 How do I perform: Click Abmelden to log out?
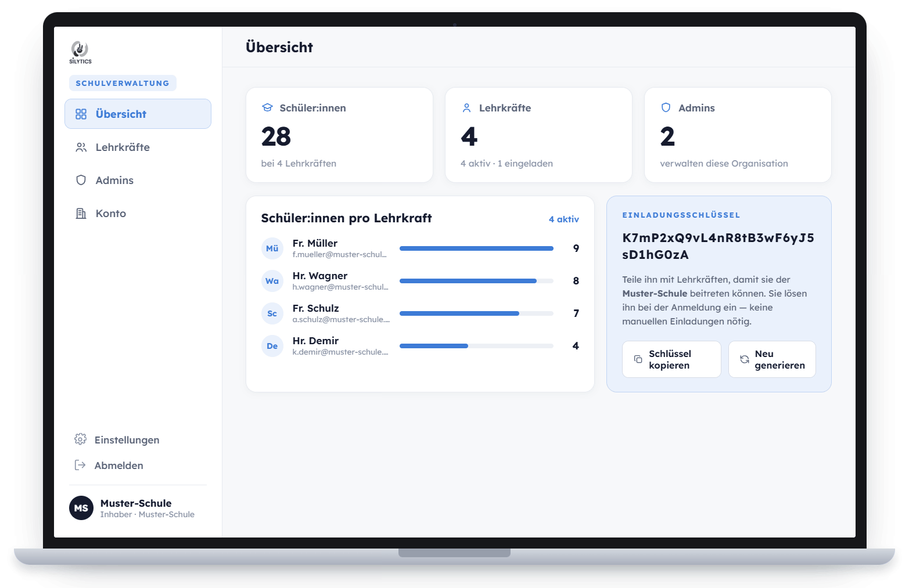pos(109,465)
